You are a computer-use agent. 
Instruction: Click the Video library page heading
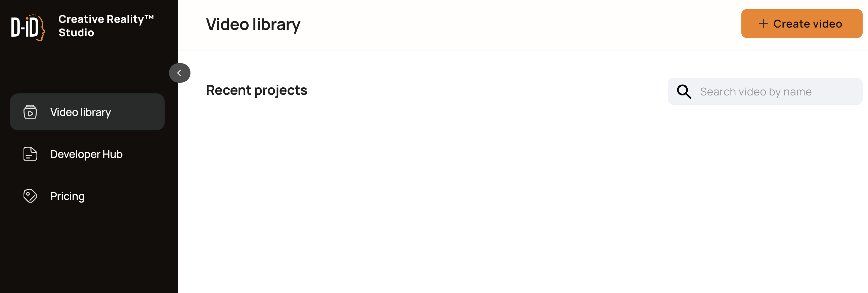point(253,24)
